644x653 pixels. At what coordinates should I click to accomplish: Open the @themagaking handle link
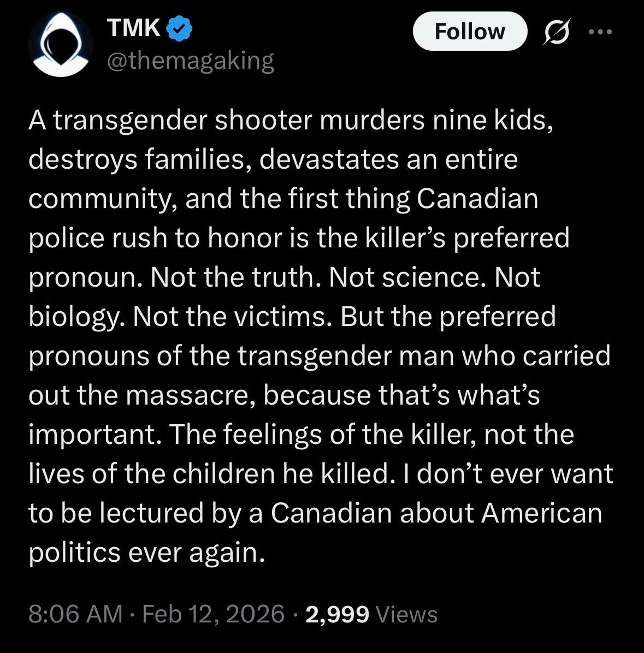(191, 61)
